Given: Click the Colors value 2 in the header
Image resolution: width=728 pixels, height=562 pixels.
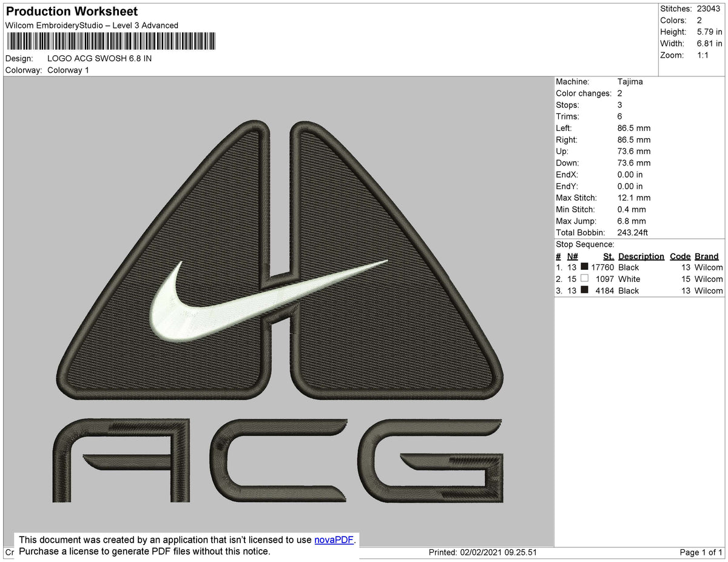Looking at the screenshot, I should 699,20.
